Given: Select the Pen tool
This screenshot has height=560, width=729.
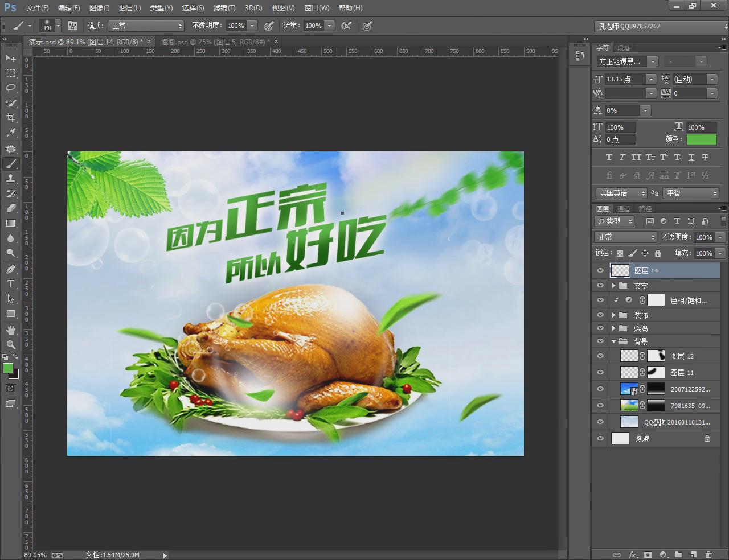Looking at the screenshot, I should click(x=11, y=269).
